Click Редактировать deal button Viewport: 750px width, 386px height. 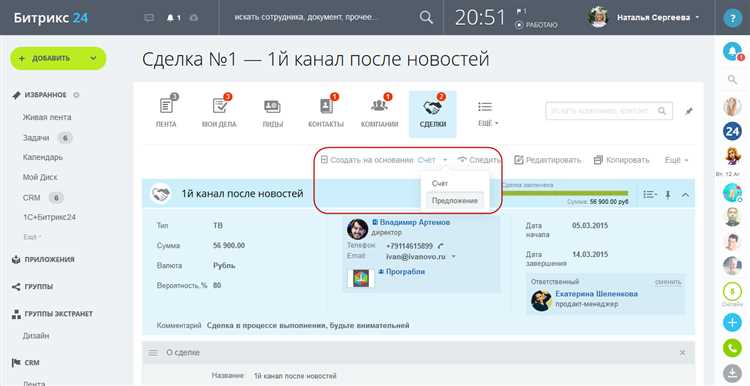click(548, 160)
